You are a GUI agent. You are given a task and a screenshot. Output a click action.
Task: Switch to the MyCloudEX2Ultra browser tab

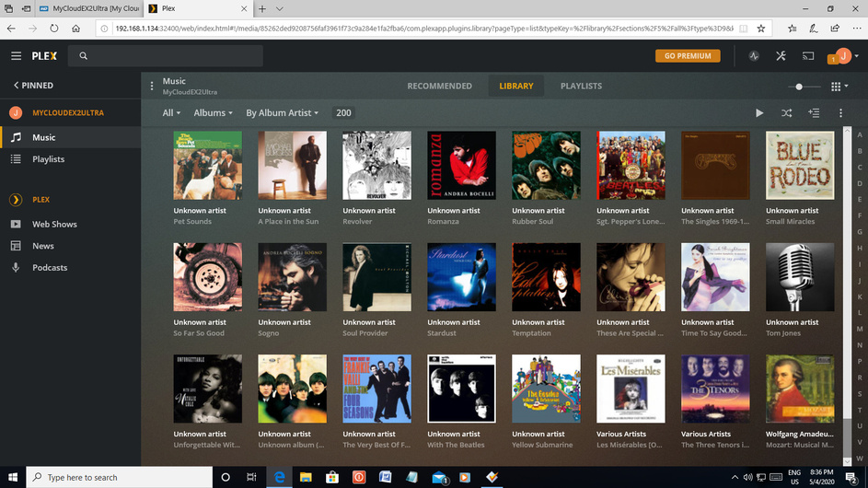[89, 8]
